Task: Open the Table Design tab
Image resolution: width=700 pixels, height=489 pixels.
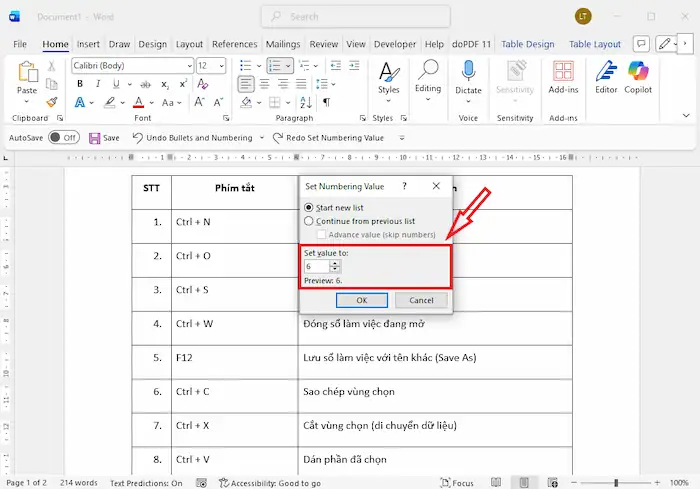Action: (x=527, y=44)
